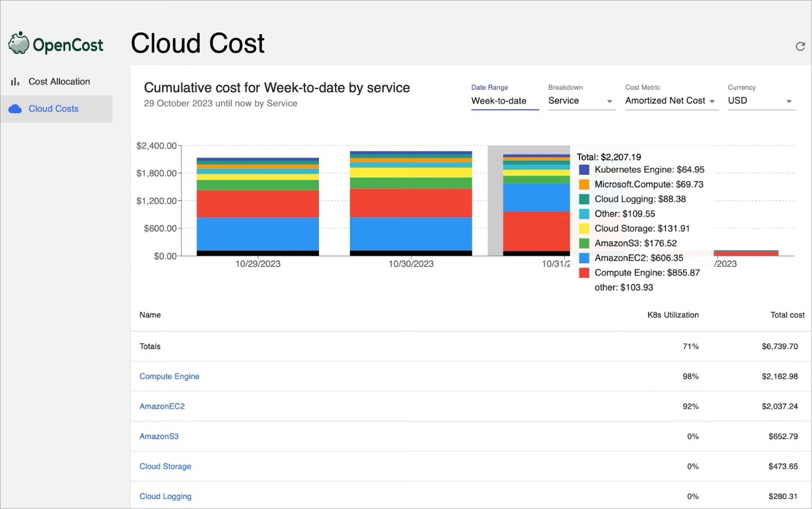Expand the Currency USD dropdown

click(762, 101)
